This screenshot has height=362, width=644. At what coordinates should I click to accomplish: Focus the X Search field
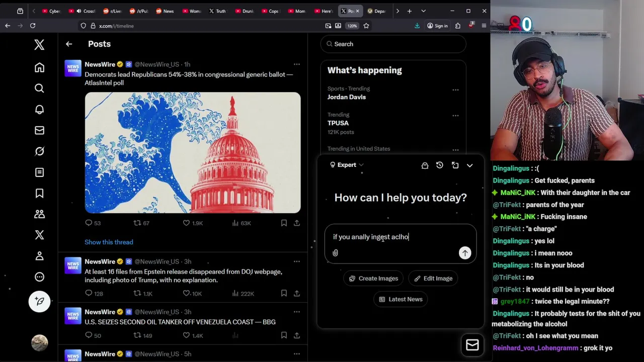point(393,44)
